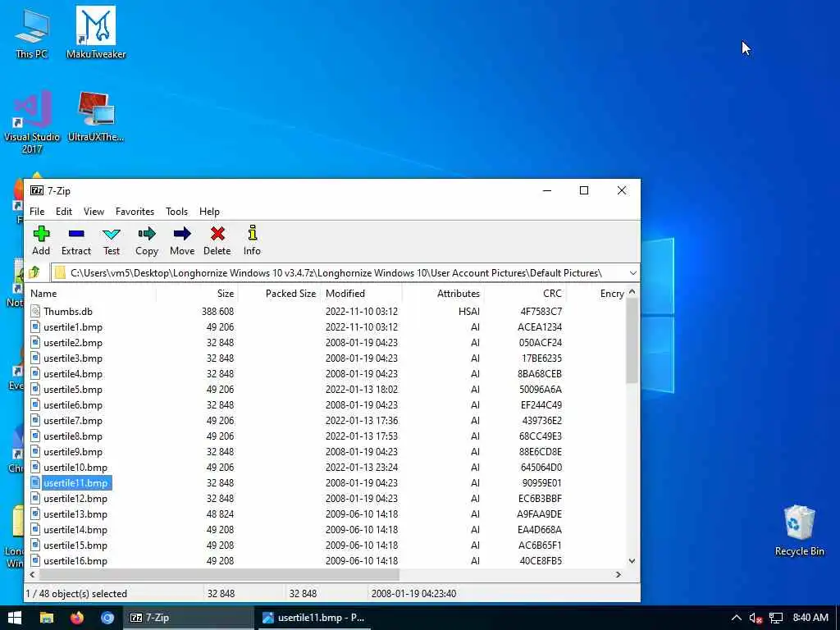Click the muted volume tray icon
This screenshot has width=840, height=630.
click(x=756, y=618)
